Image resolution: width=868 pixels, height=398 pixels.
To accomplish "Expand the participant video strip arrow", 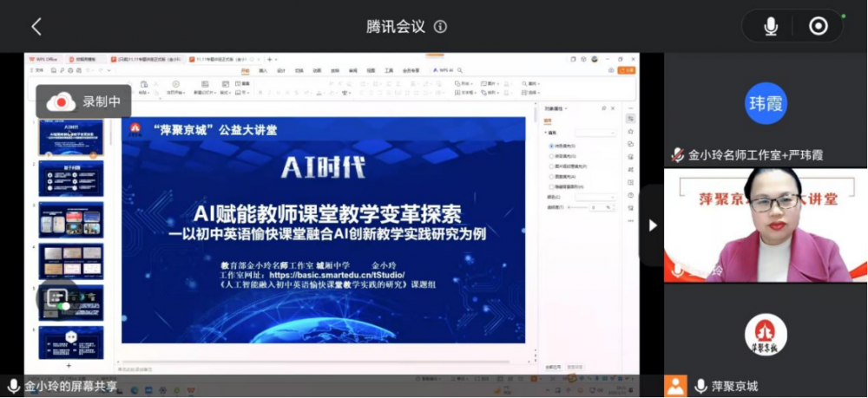I will point(653,225).
